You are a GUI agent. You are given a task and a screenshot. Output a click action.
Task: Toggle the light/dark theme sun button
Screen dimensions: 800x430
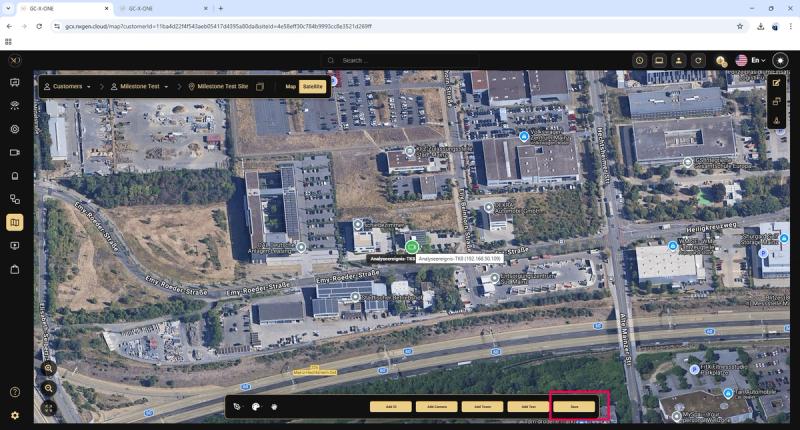pyautogui.click(x=780, y=60)
